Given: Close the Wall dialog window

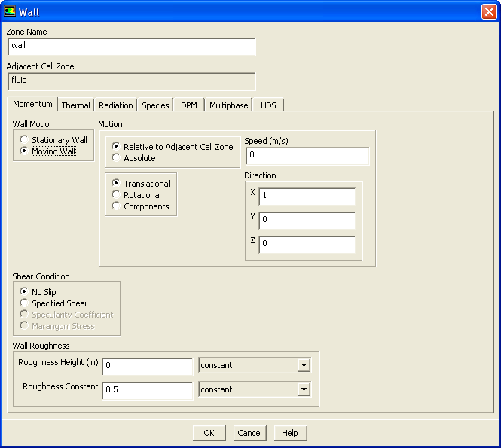Looking at the screenshot, I should tap(489, 12).
